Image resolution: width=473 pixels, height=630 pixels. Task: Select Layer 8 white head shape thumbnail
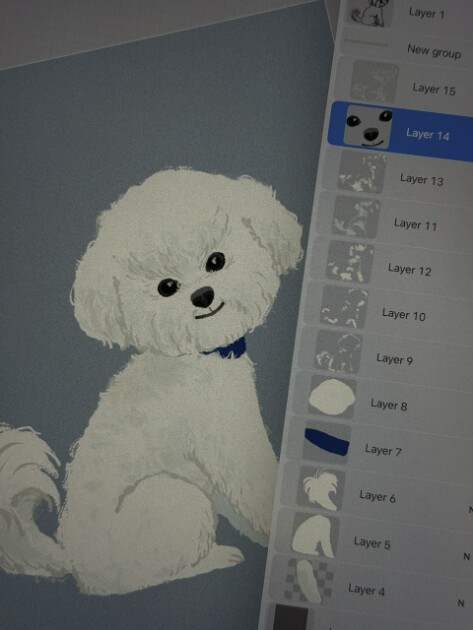332,397
